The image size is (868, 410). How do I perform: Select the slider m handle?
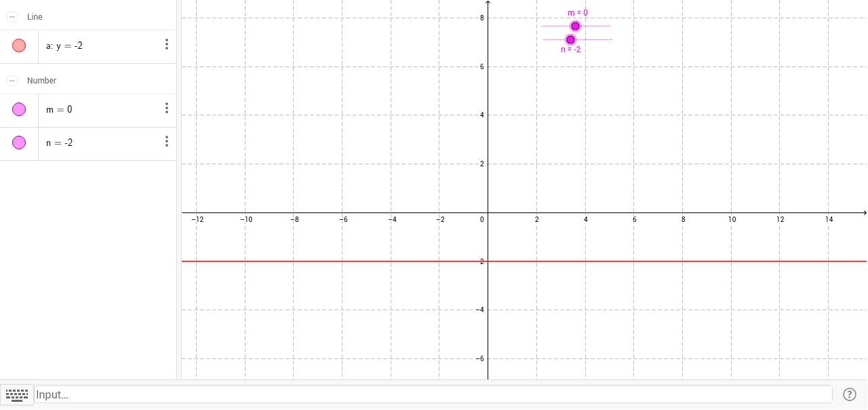[x=575, y=26]
